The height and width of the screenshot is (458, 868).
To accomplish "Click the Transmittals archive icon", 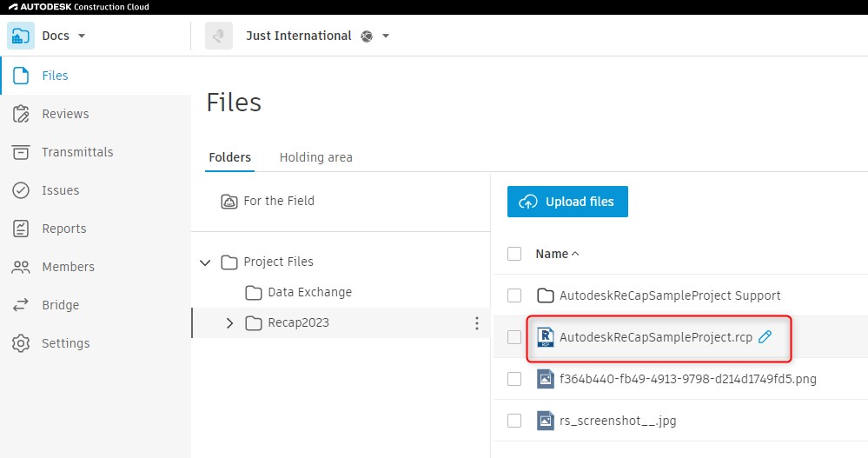I will coord(21,152).
